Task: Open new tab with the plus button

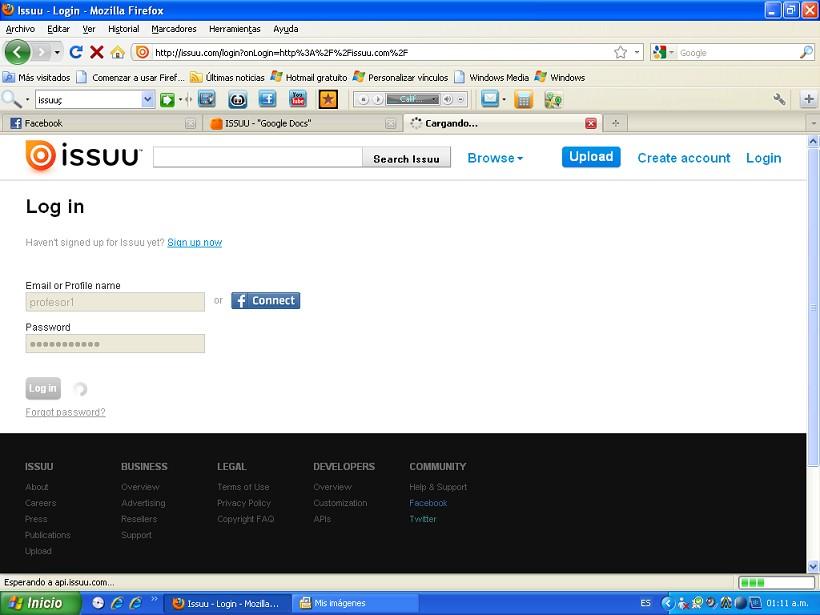Action: [616, 123]
